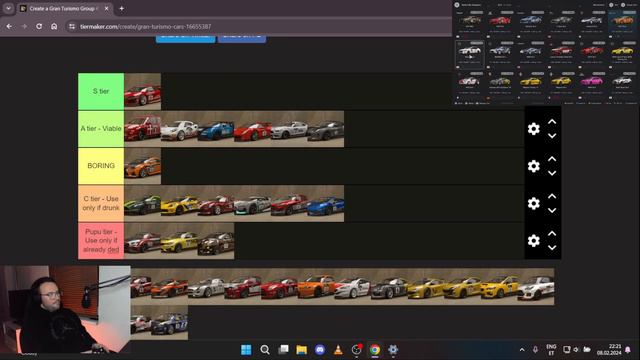The image size is (640, 360).
Task: Move Pupu tier row down with chevron
Action: (552, 248)
